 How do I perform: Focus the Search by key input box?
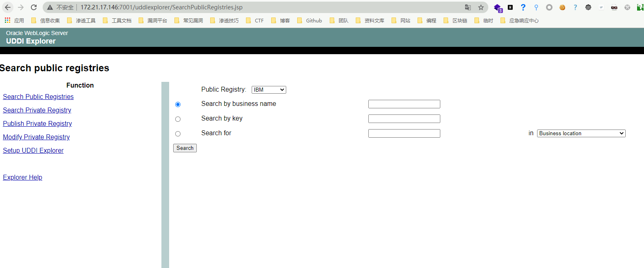point(404,119)
